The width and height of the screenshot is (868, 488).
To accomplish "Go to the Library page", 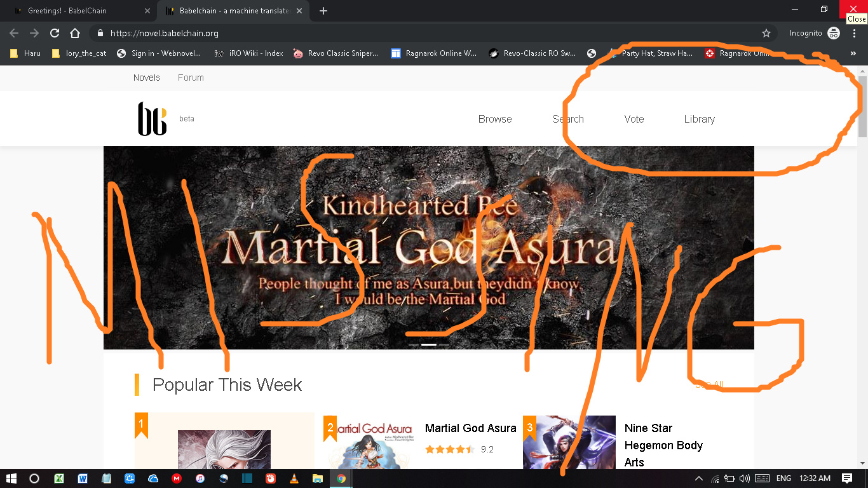I will tap(700, 119).
